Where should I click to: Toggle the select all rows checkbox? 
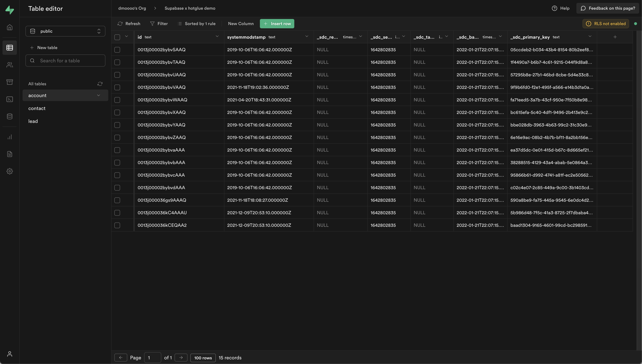117,37
